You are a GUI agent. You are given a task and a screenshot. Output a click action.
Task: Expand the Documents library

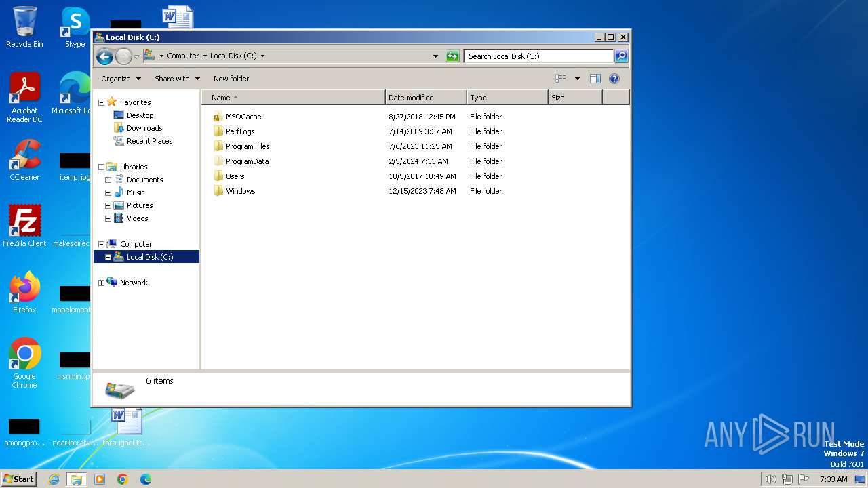click(108, 180)
